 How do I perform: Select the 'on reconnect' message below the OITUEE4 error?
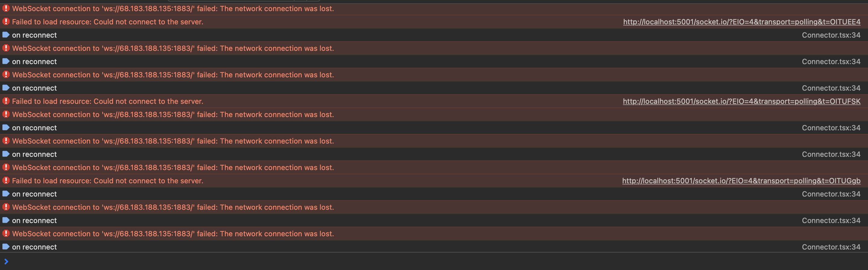34,35
